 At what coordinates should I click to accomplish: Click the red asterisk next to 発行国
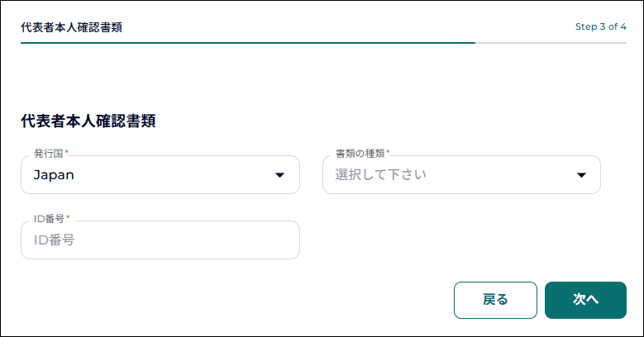pyautogui.click(x=67, y=154)
